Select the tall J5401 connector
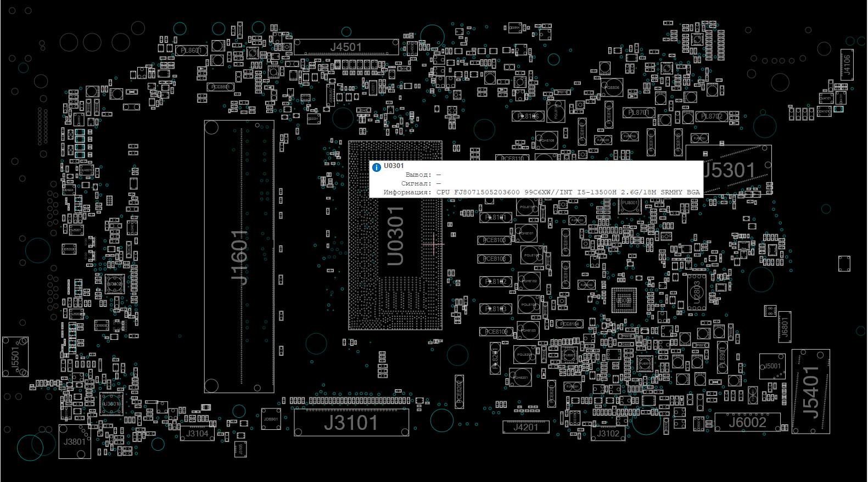Screen dimensions: 868x482 (x=810, y=391)
